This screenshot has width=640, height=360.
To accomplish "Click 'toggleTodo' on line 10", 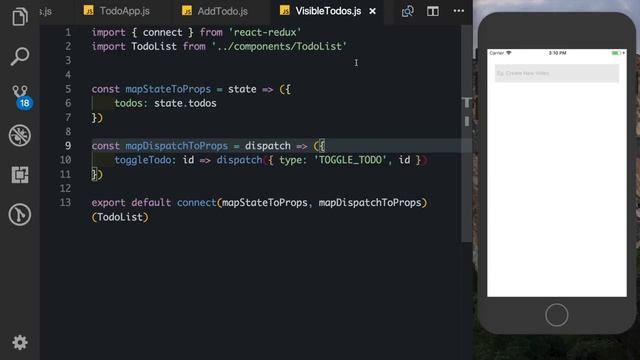I will click(142, 160).
